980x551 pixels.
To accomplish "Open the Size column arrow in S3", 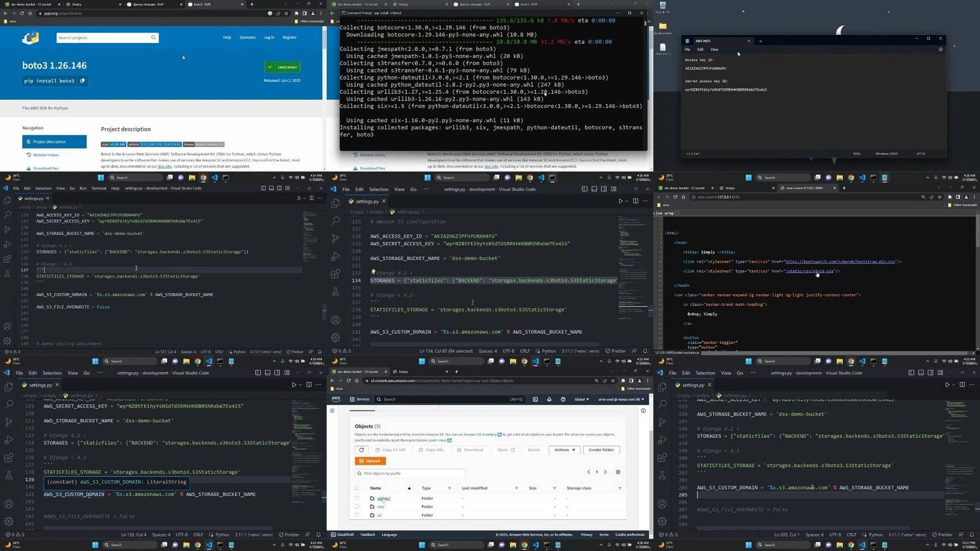I will click(554, 488).
